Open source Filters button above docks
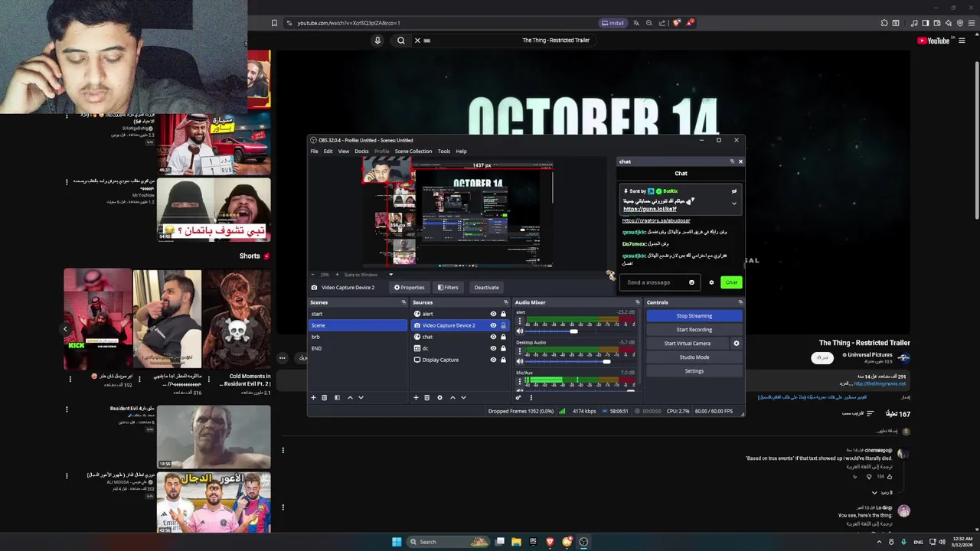 click(448, 288)
